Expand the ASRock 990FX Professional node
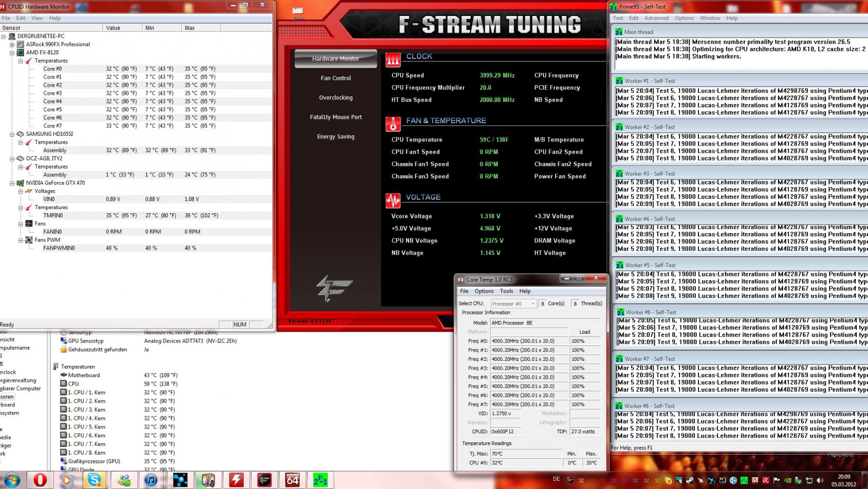868x489 pixels. 12,45
